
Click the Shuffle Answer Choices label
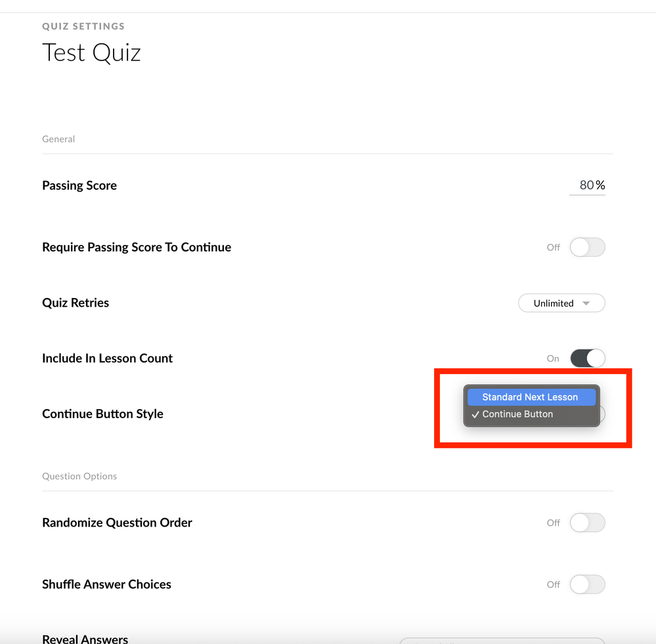pyautogui.click(x=106, y=585)
